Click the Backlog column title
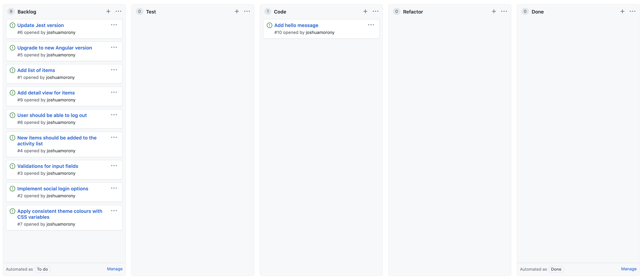This screenshot has width=644, height=280. coord(27,12)
